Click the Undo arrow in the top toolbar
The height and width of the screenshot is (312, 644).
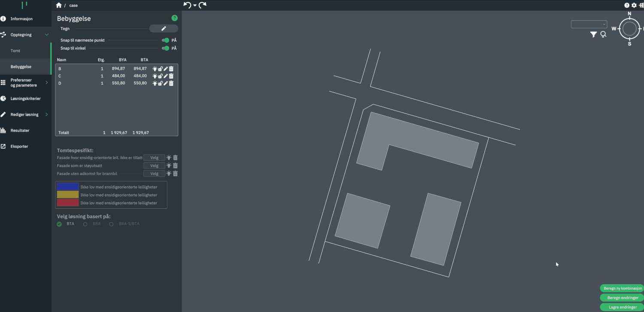tap(188, 5)
